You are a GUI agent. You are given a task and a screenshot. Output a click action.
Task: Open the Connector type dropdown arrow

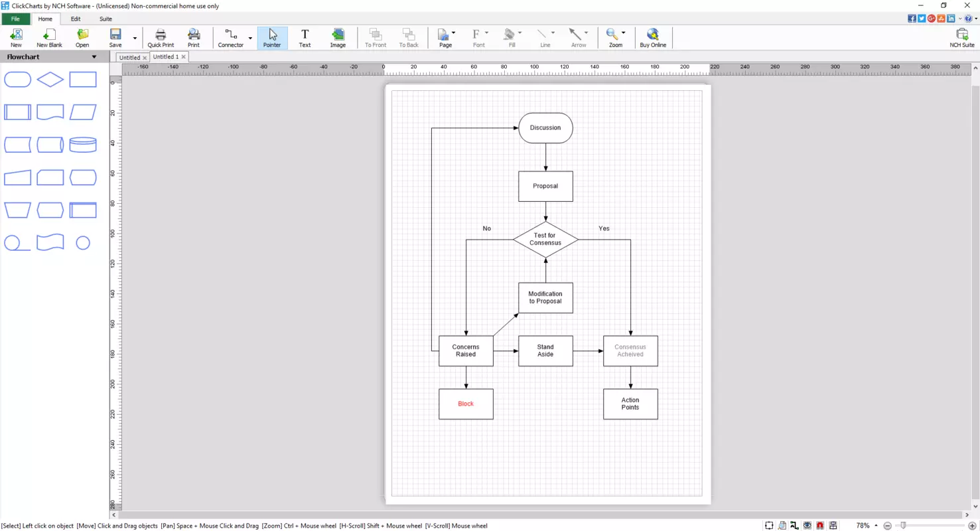pos(250,38)
